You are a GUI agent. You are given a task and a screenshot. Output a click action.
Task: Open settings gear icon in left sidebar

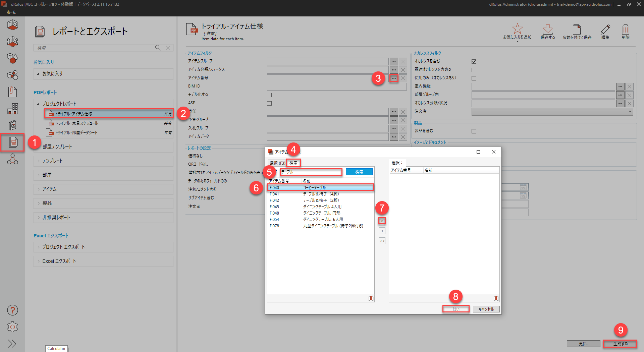[12, 327]
